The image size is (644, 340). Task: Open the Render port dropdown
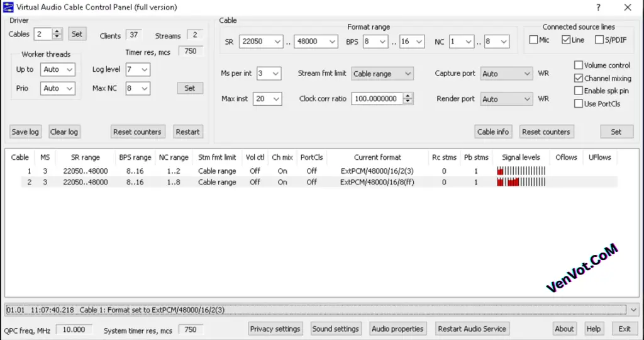pos(506,99)
